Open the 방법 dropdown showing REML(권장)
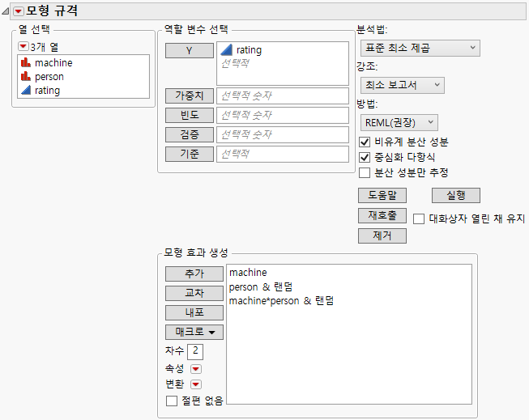 click(x=399, y=122)
